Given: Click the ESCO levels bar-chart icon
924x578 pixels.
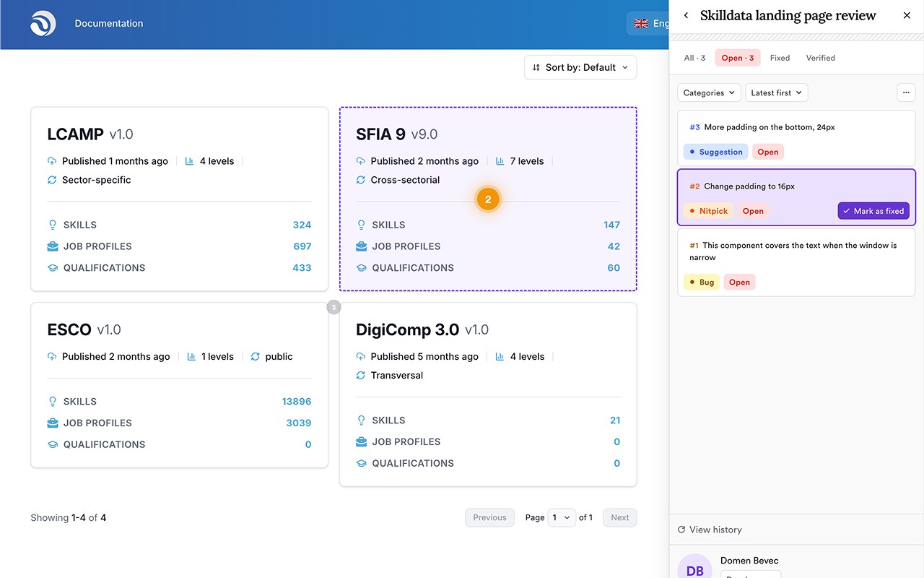Looking at the screenshot, I should click(x=191, y=356).
